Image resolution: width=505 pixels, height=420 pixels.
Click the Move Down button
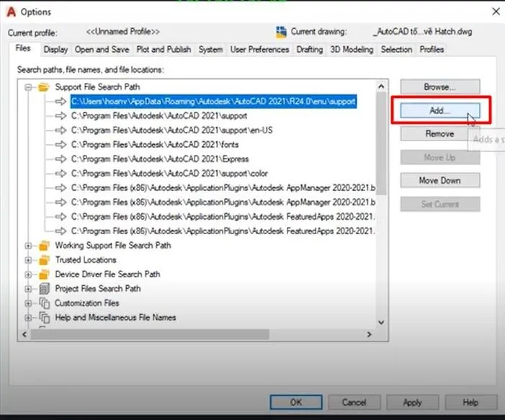(x=439, y=181)
